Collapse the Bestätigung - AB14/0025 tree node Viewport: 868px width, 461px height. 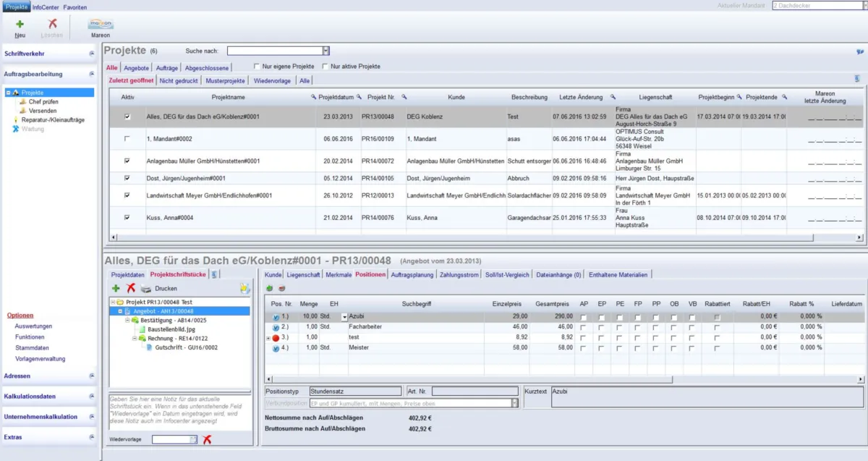pos(127,320)
